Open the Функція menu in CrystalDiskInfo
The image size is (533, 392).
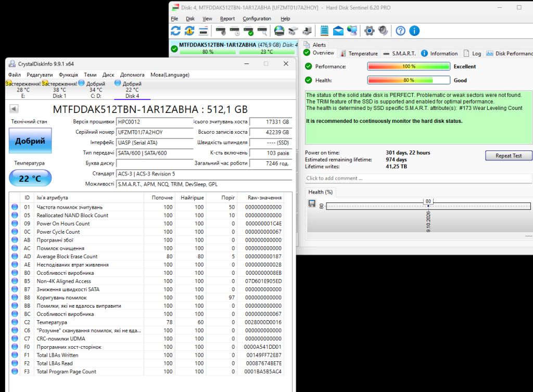point(68,75)
